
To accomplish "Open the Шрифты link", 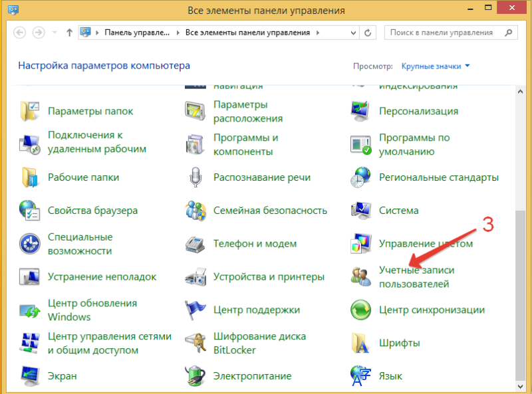I will click(x=399, y=344).
